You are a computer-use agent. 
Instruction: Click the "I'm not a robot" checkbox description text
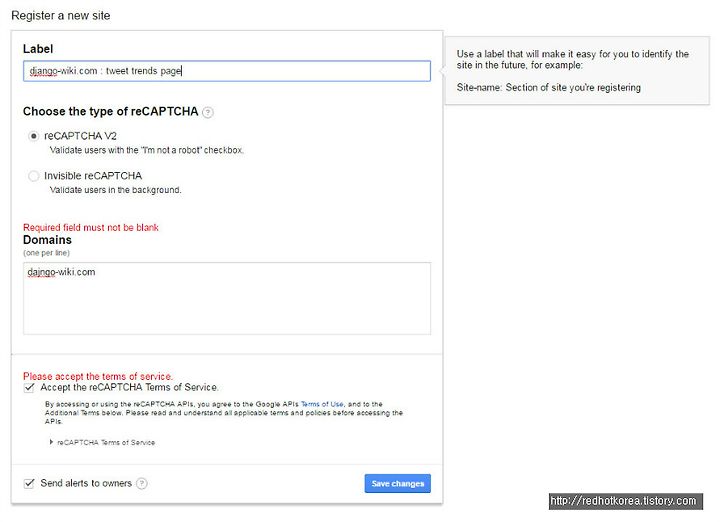pyautogui.click(x=147, y=150)
